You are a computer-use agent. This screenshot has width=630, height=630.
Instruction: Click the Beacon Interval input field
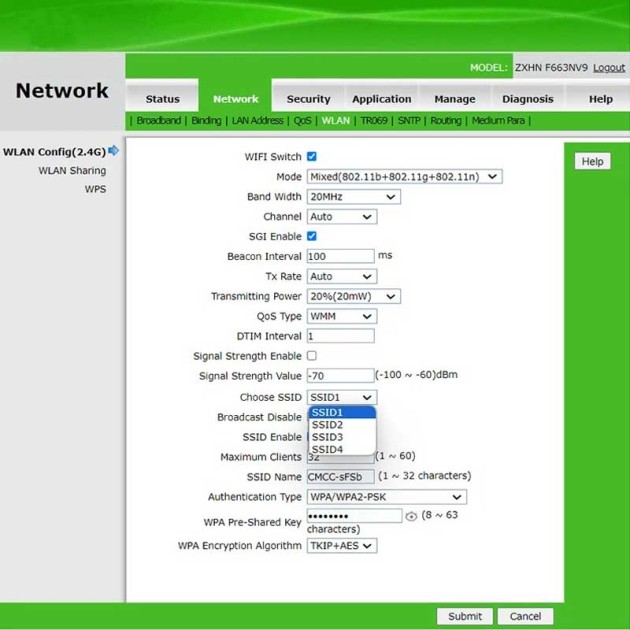point(340,256)
